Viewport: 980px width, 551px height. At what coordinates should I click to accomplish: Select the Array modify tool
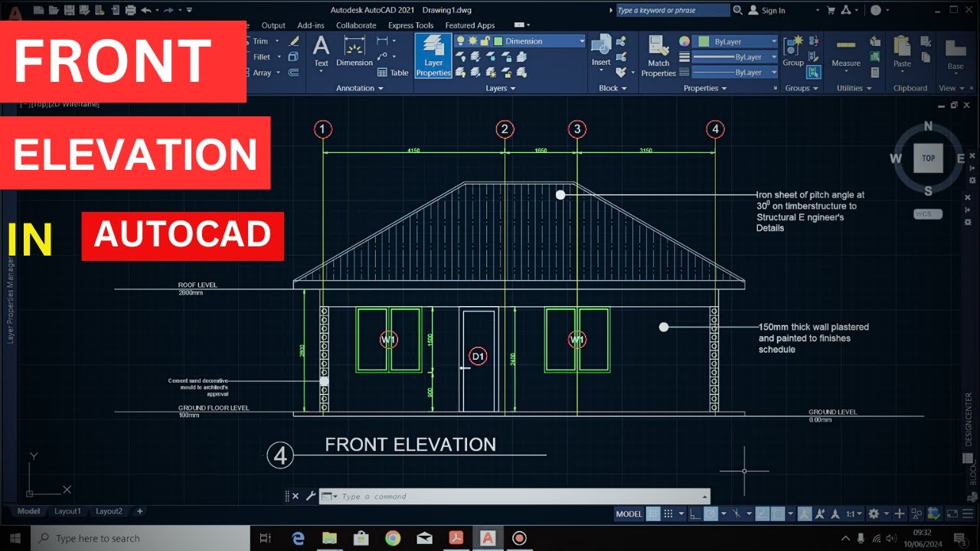(x=262, y=73)
